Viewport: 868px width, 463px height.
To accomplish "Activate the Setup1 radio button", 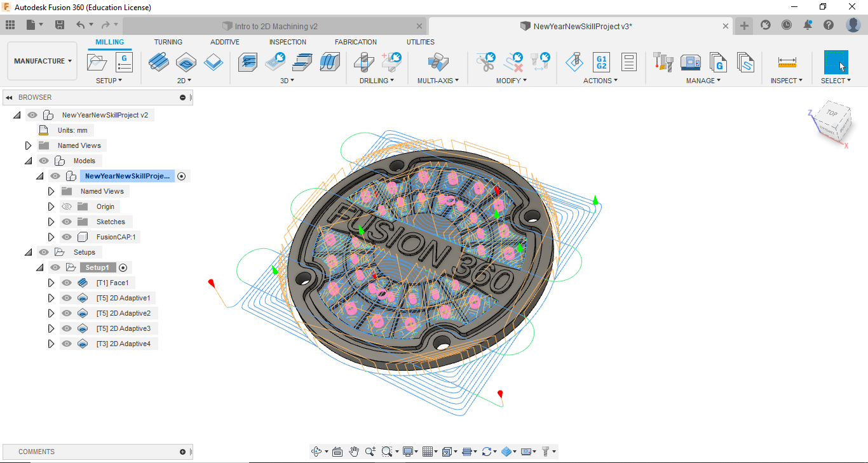I will 123,267.
